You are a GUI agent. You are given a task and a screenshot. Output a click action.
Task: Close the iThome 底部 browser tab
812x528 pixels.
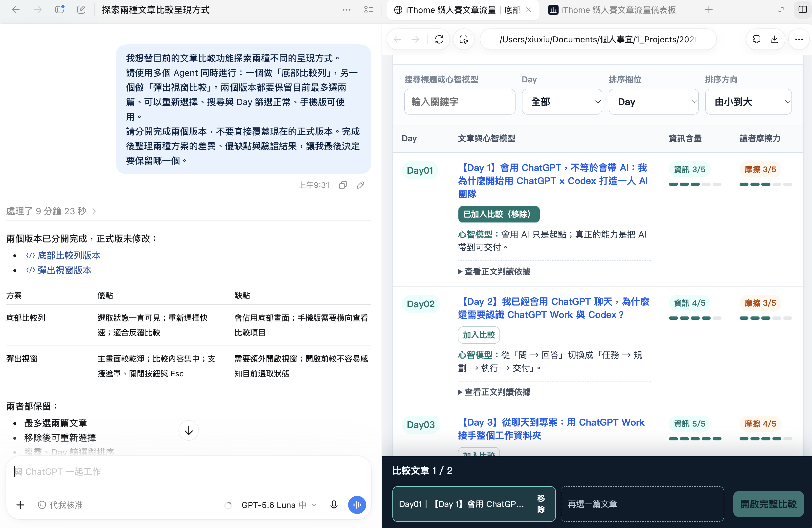[529, 10]
